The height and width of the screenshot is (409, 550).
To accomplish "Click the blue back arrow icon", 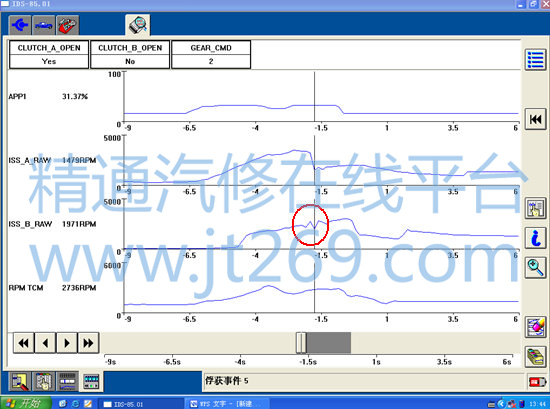I will [20, 25].
